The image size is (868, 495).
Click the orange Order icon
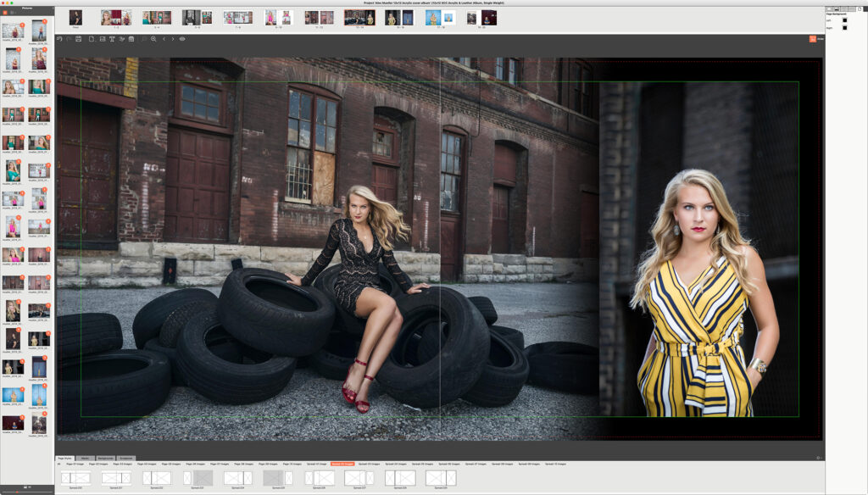[811, 39]
